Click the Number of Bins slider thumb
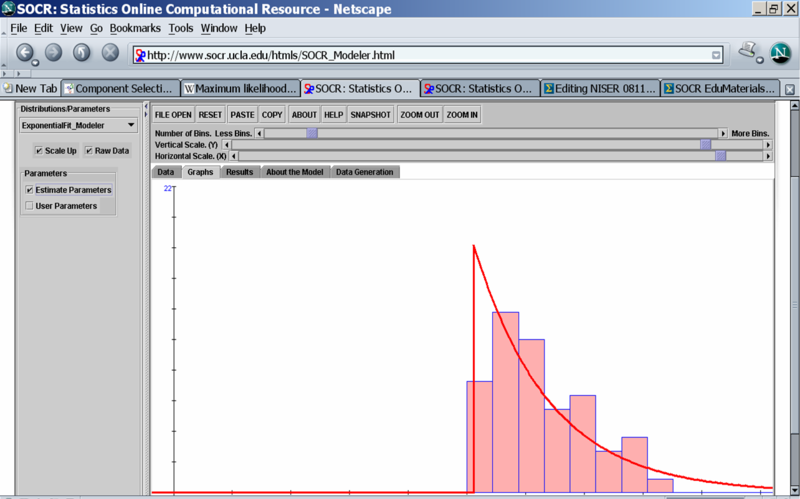800x499 pixels. coord(312,133)
